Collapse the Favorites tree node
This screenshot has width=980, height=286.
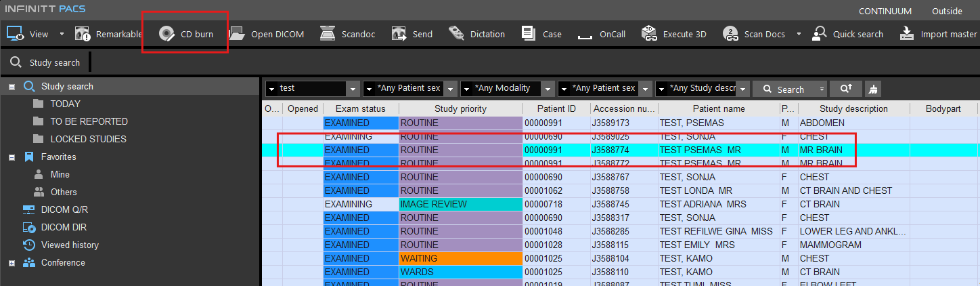pyautogui.click(x=12, y=157)
